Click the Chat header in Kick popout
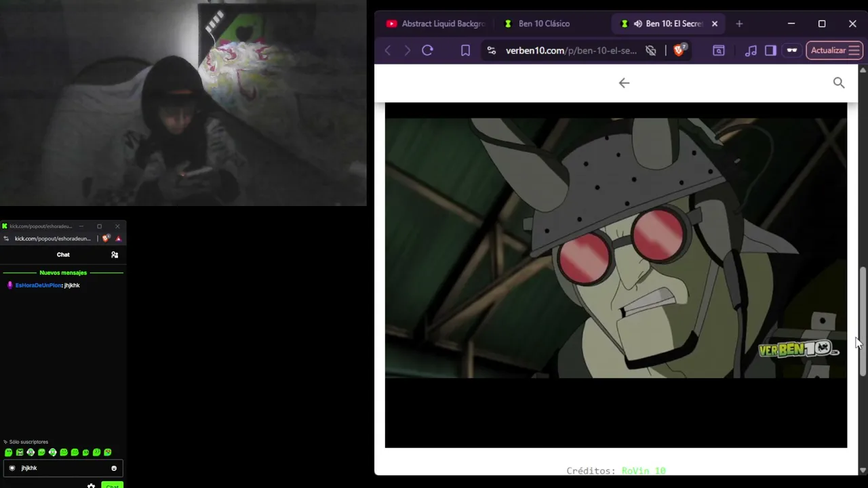Screen dimensions: 868x488 point(63,255)
